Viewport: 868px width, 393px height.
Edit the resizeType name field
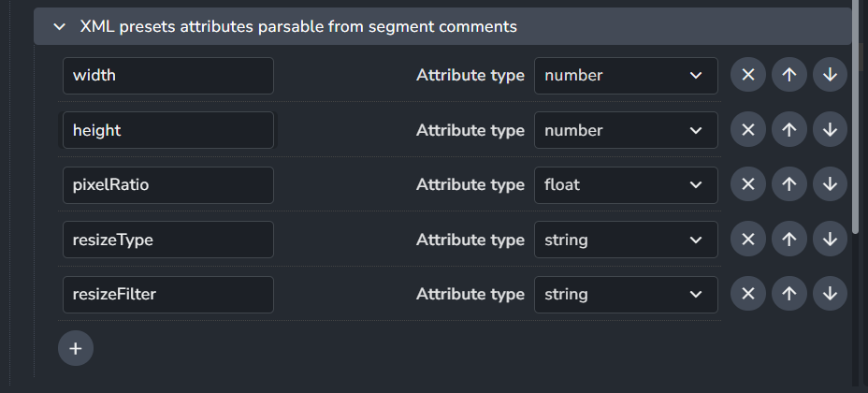[x=168, y=240]
